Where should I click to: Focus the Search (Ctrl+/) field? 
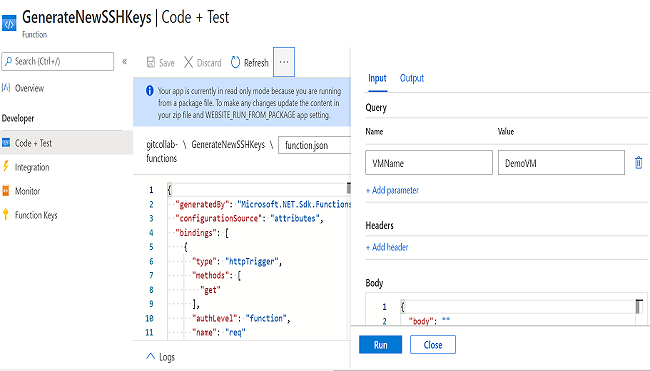(58, 61)
